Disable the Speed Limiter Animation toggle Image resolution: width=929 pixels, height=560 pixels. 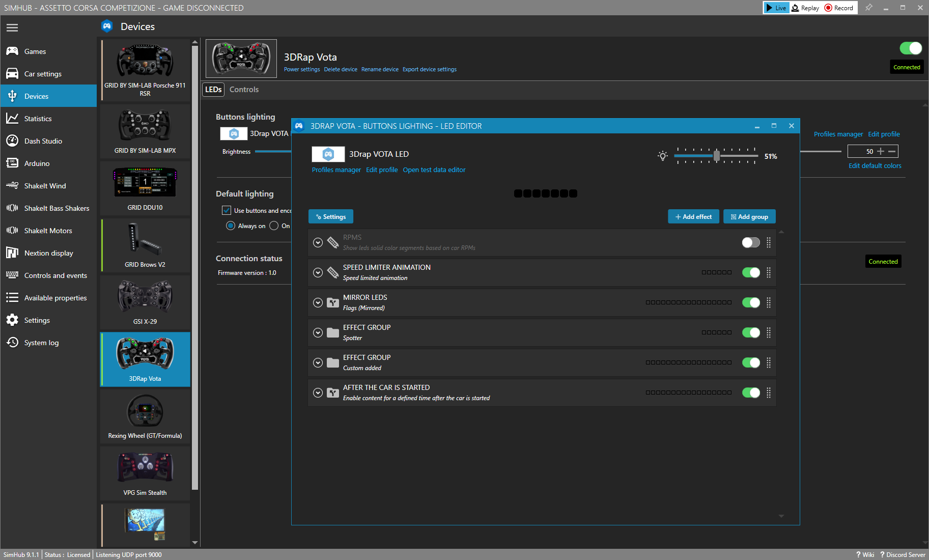pyautogui.click(x=750, y=272)
